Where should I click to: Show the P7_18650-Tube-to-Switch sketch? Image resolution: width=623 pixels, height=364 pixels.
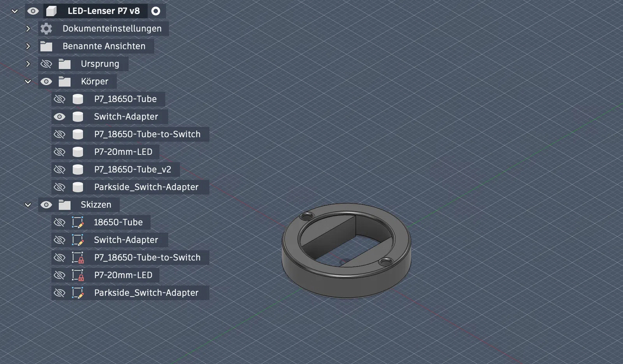(x=60, y=258)
